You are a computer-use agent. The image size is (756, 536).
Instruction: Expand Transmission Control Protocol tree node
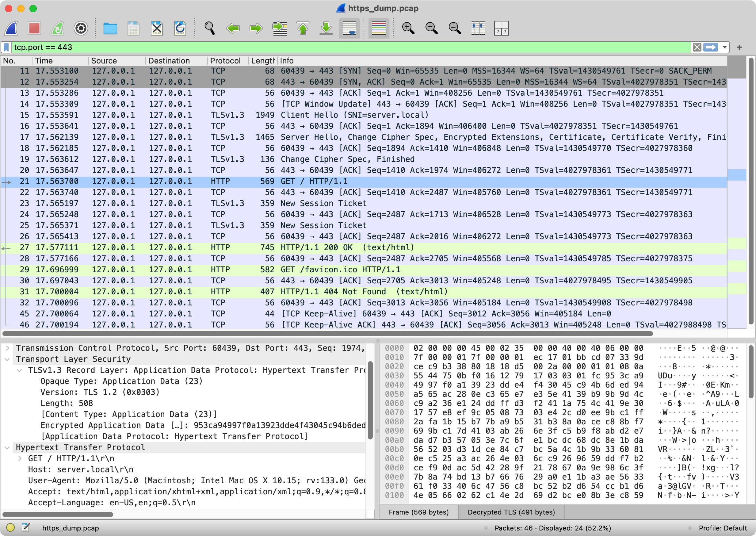(x=7, y=348)
